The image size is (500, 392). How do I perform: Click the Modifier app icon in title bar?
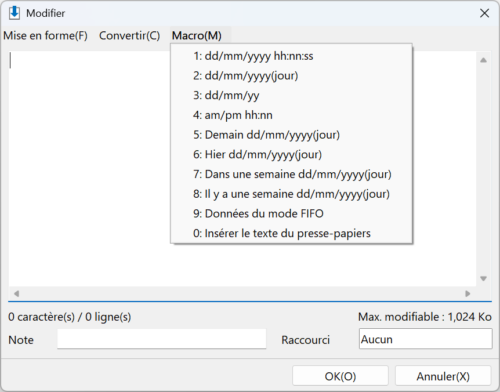[14, 13]
